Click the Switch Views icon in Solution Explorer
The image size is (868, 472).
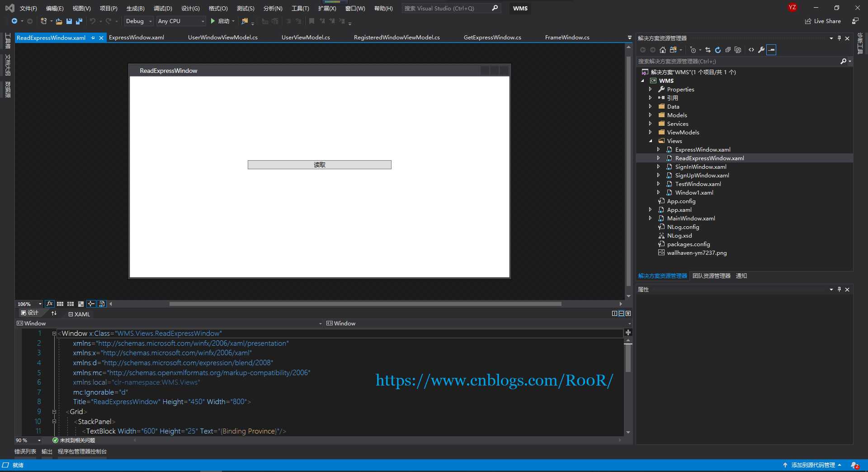click(673, 50)
